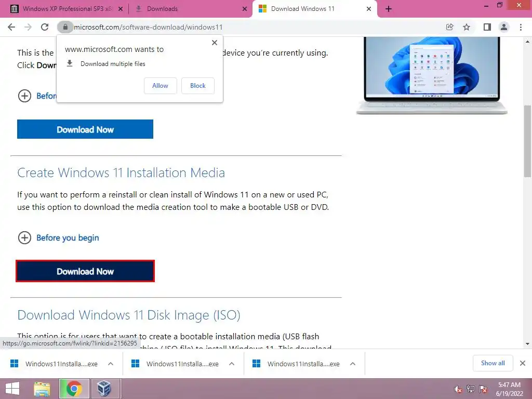Go back to the previous page
The width and height of the screenshot is (532, 399).
point(11,27)
